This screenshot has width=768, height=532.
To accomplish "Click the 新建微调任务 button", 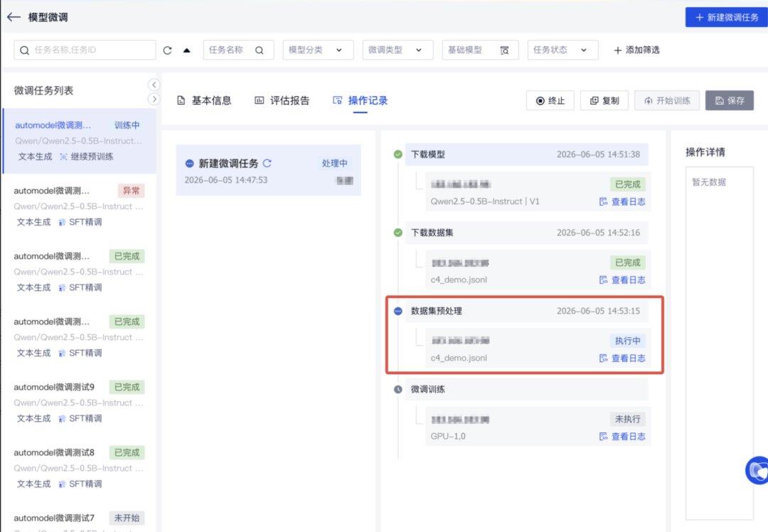I will tap(726, 17).
